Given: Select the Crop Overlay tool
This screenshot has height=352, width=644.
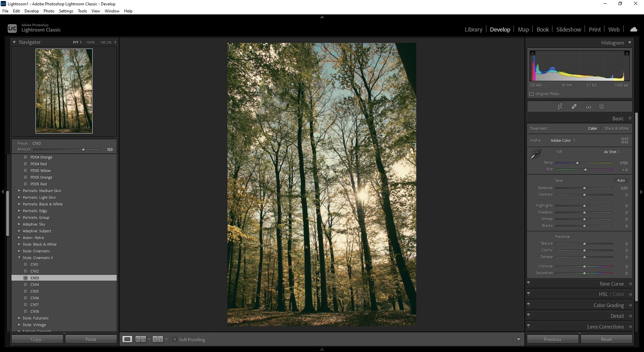Looking at the screenshot, I should [560, 106].
